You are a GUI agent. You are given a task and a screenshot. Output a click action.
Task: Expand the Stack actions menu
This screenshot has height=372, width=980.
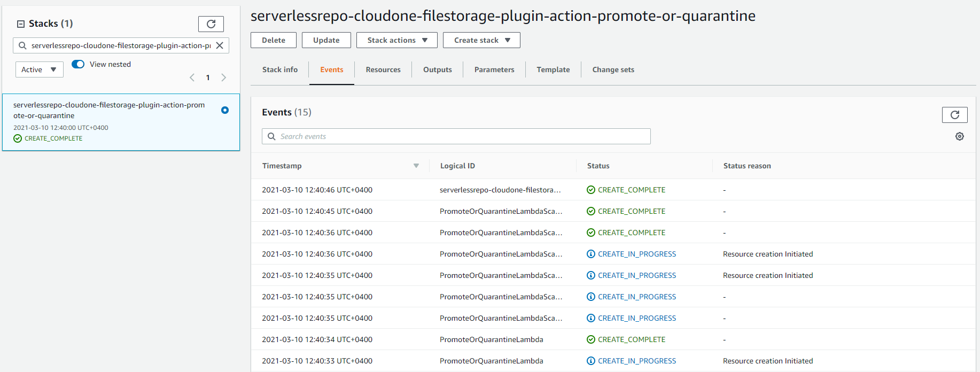pyautogui.click(x=397, y=40)
